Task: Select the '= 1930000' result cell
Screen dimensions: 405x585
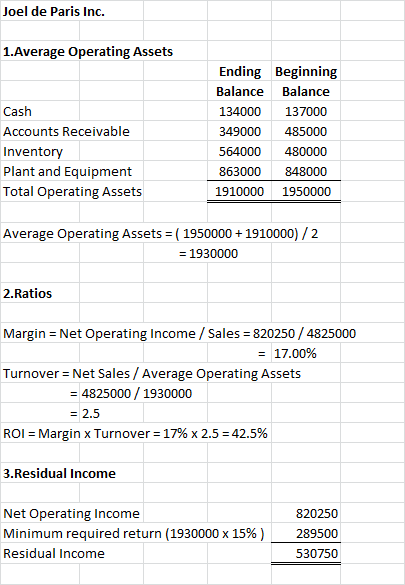Action: tap(208, 254)
